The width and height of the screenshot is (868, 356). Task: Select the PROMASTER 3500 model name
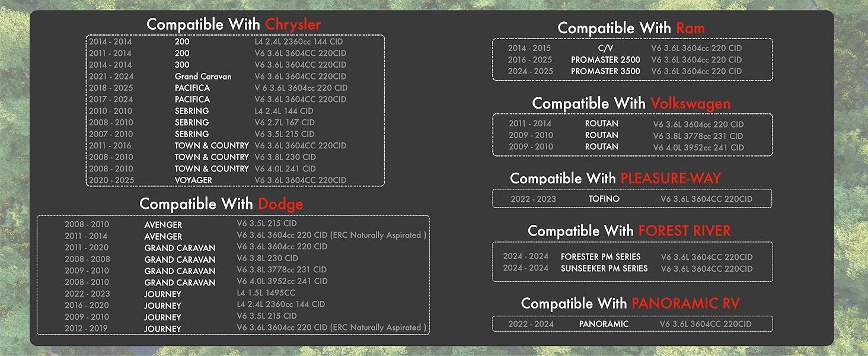(x=606, y=71)
